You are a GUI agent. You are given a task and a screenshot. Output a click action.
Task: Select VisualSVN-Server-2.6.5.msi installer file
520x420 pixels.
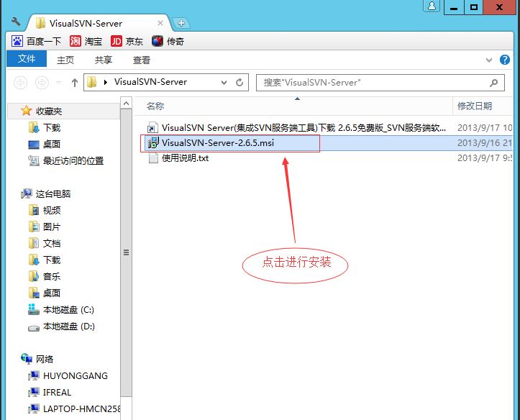217,143
